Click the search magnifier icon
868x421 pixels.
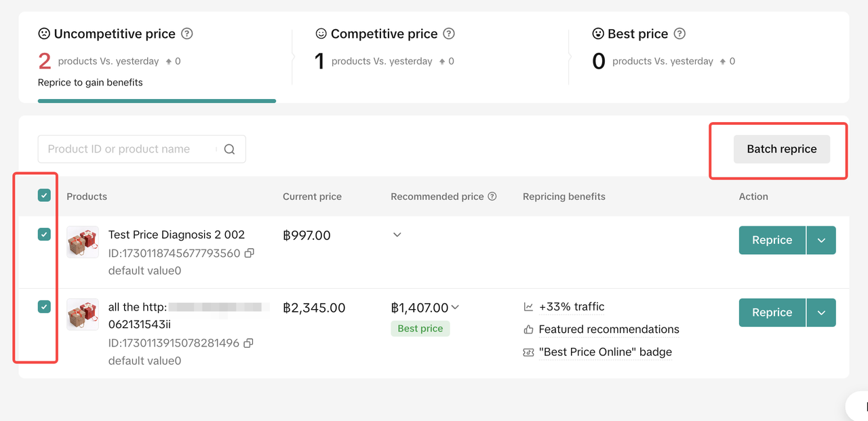coord(229,149)
